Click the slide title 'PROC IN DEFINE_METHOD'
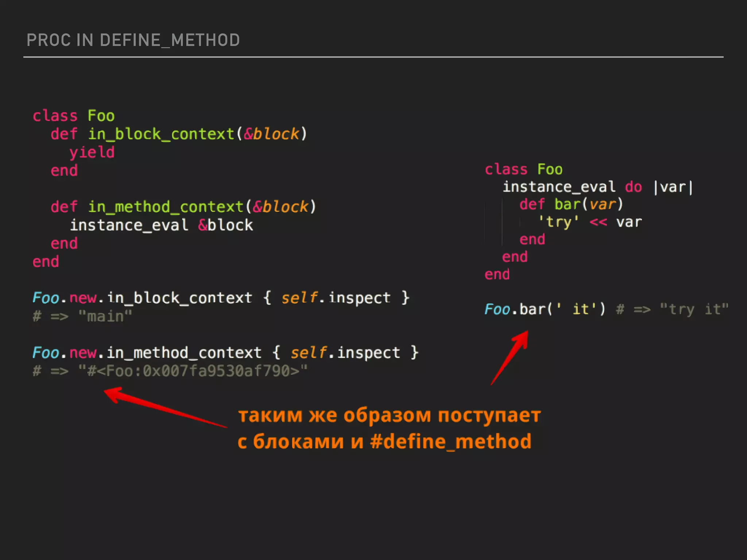 [133, 40]
